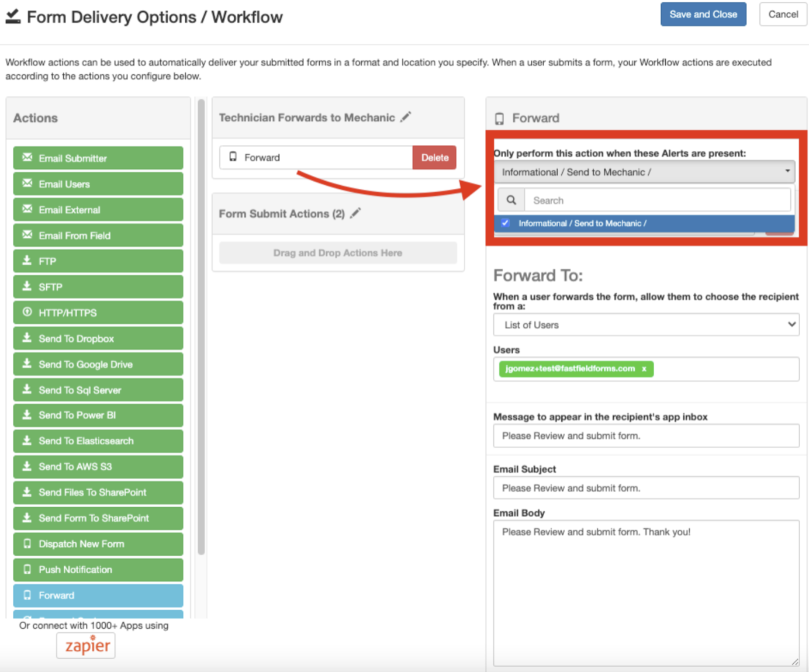The height and width of the screenshot is (672, 809).
Task: Click the Email Subject text field
Action: (x=646, y=487)
